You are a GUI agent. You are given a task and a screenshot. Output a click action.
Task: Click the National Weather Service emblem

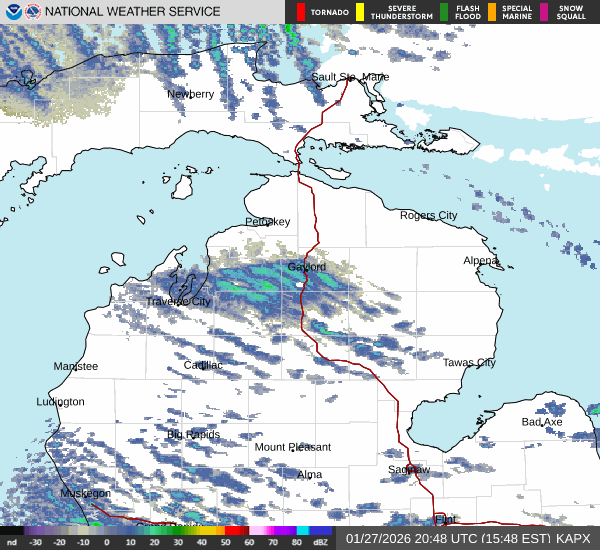click(x=34, y=12)
